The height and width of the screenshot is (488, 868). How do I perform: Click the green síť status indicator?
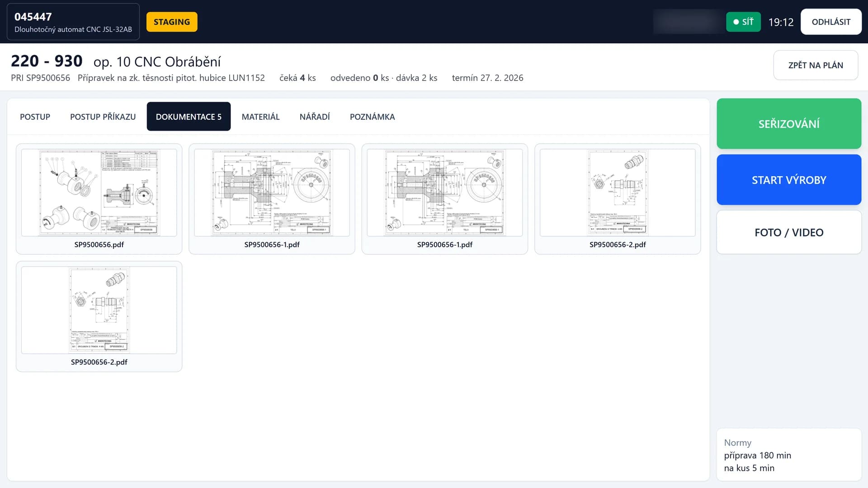[743, 22]
